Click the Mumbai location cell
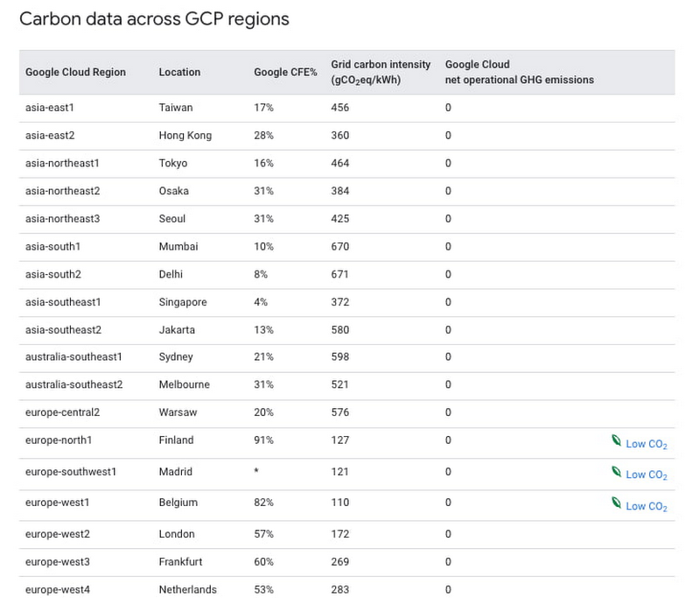This screenshot has width=700, height=598. point(178,247)
